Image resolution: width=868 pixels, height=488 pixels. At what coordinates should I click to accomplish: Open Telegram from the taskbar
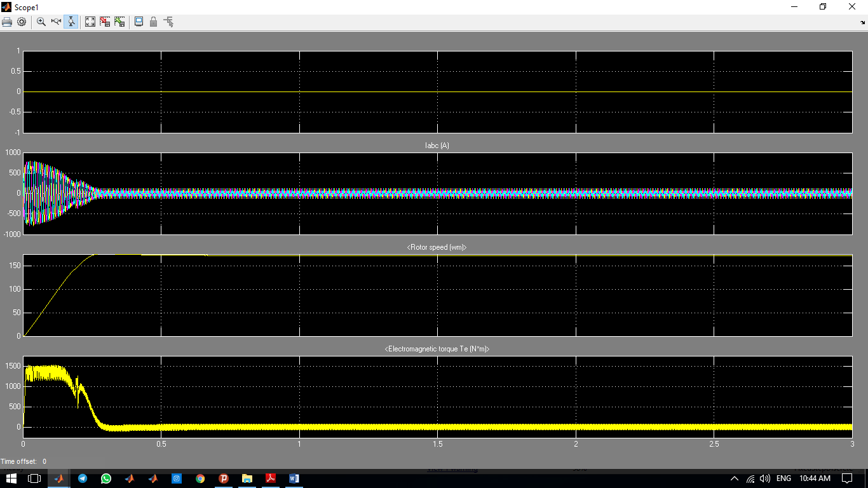(83, 478)
